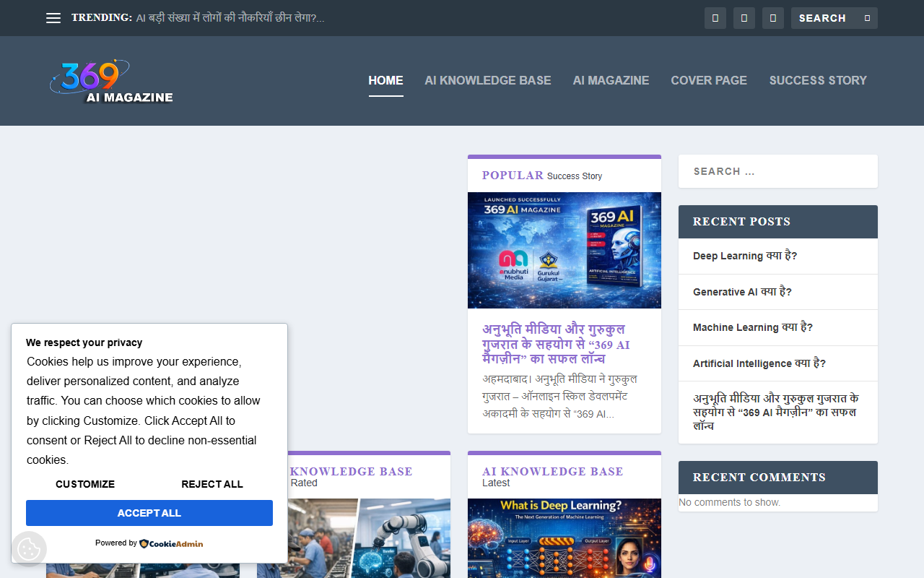Click the top bar search magnifier icon
The width and height of the screenshot is (924, 578).
(867, 18)
